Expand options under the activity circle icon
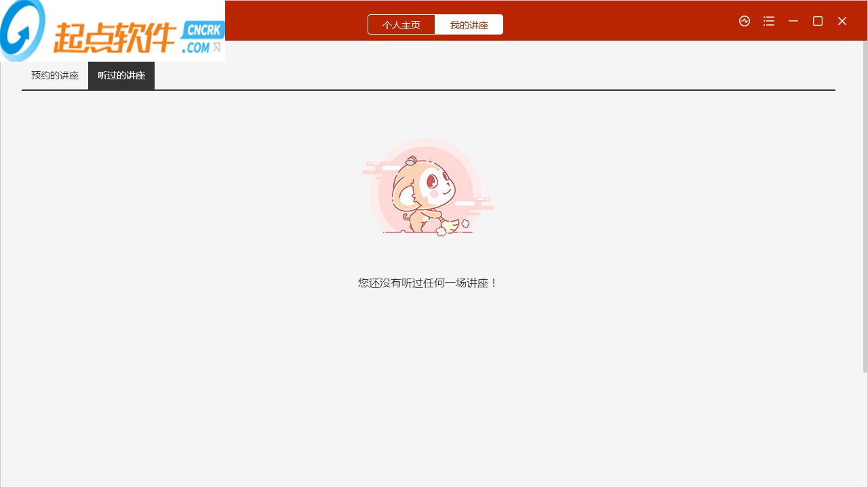The image size is (868, 488). pyautogui.click(x=744, y=21)
